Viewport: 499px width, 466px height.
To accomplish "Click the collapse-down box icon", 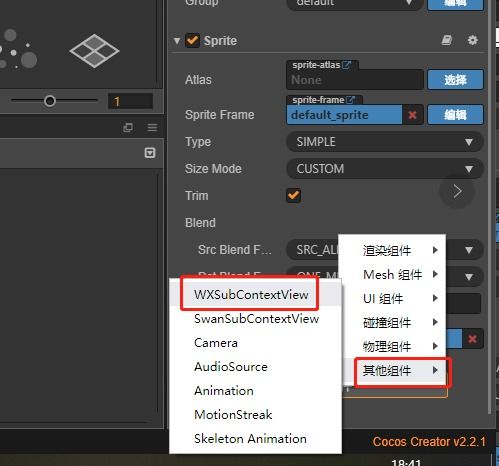I will (150, 153).
